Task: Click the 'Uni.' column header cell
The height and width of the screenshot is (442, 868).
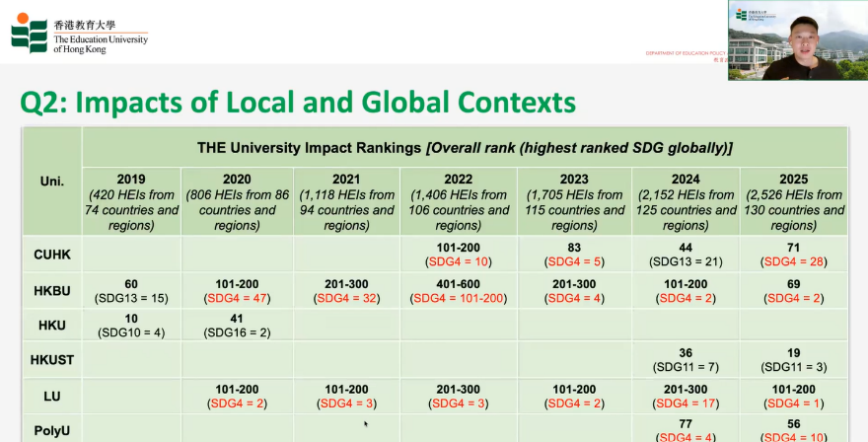Action: pyautogui.click(x=52, y=182)
